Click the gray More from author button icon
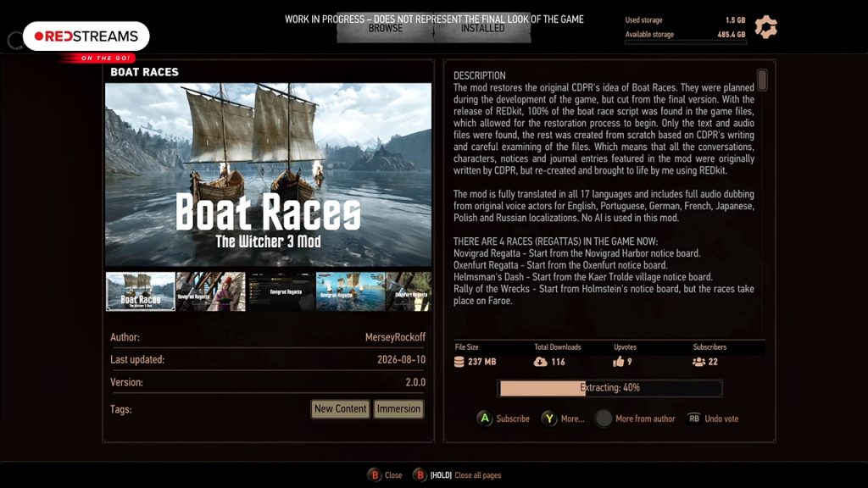The image size is (868, 488). pyautogui.click(x=604, y=419)
